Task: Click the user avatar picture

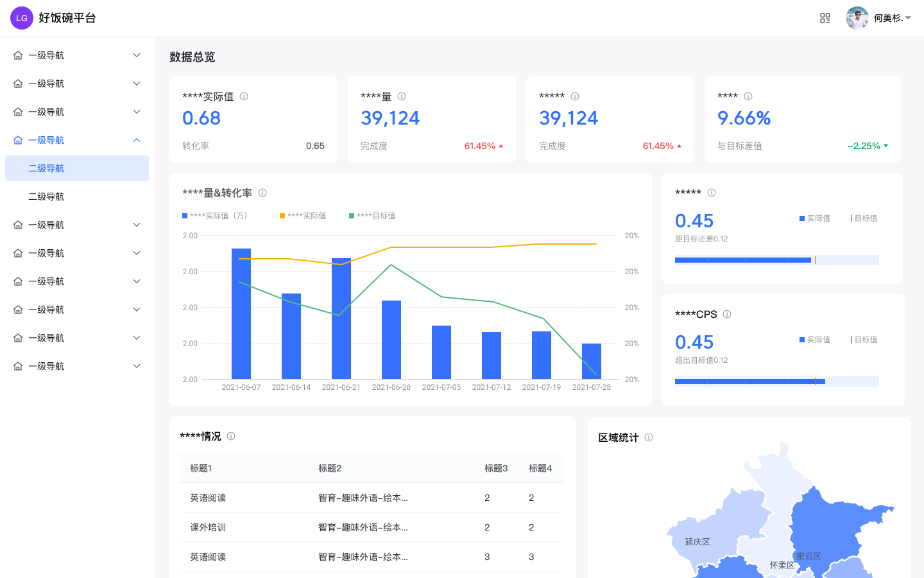Action: pyautogui.click(x=857, y=18)
